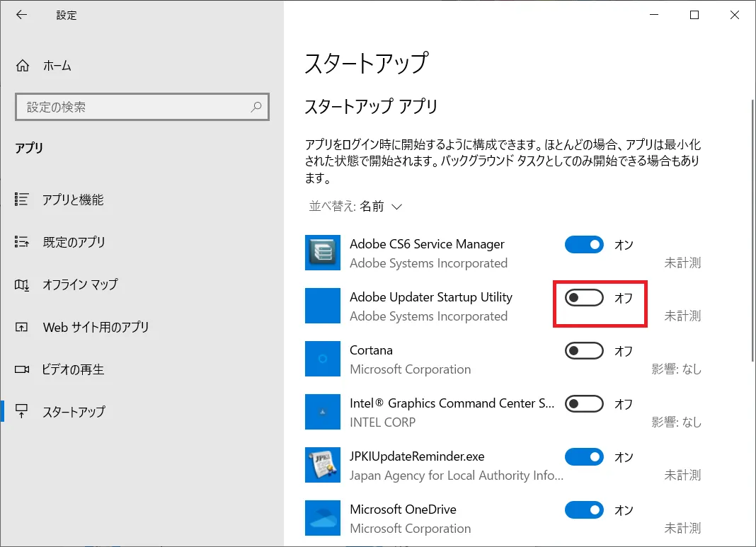Click the home icon beside ホーム
The height and width of the screenshot is (547, 756).
pyautogui.click(x=22, y=66)
